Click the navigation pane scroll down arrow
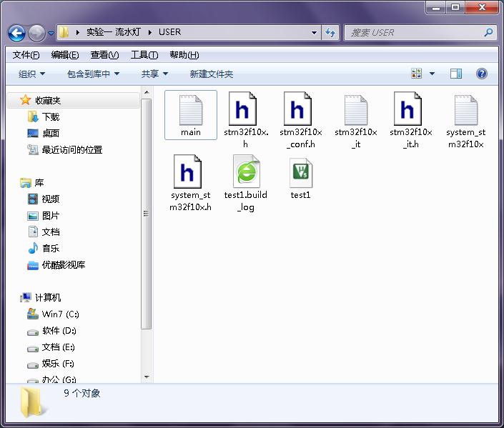 coord(147,377)
